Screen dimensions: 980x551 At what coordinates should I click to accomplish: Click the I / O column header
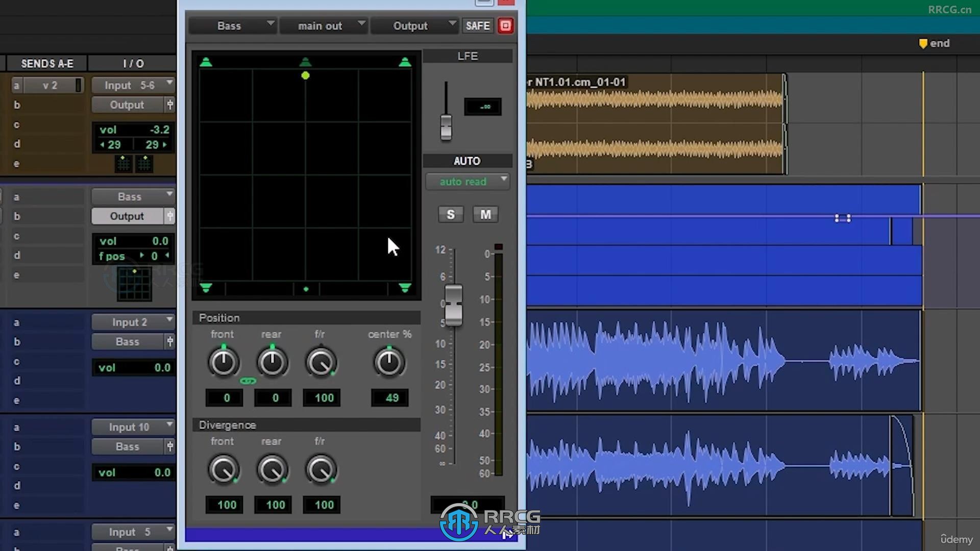click(133, 64)
